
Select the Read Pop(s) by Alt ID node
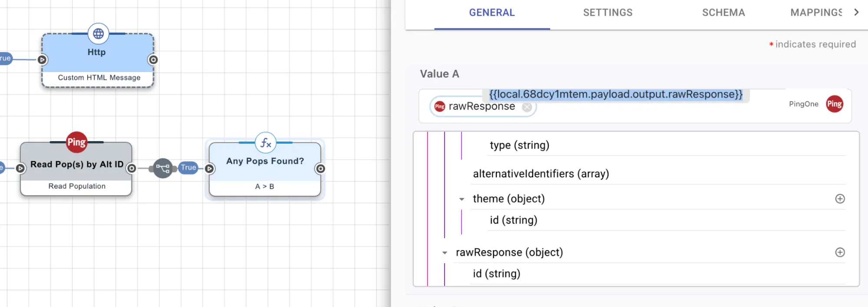(76, 169)
